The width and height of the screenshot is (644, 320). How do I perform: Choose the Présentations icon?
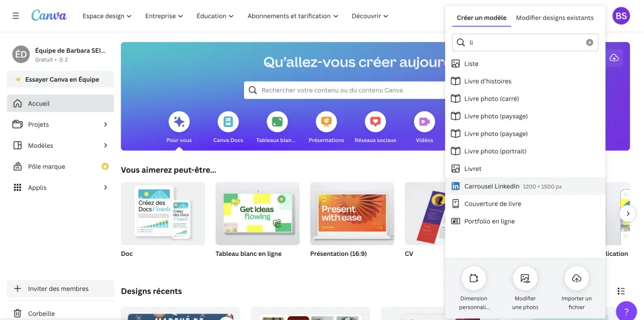[326, 121]
